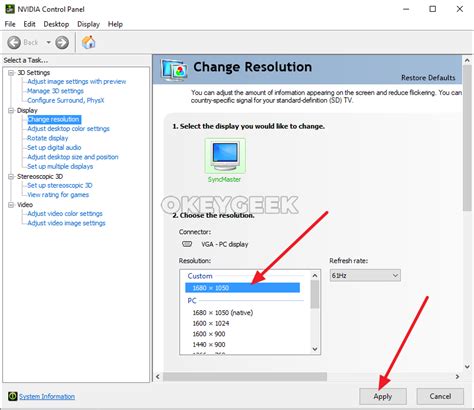Select 1440 × 900 resolution
474x410 pixels.
point(209,345)
